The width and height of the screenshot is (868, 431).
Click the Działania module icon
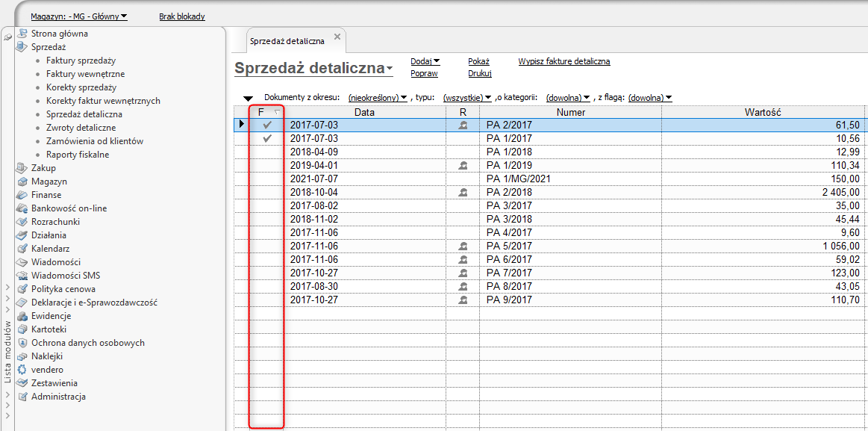point(22,235)
